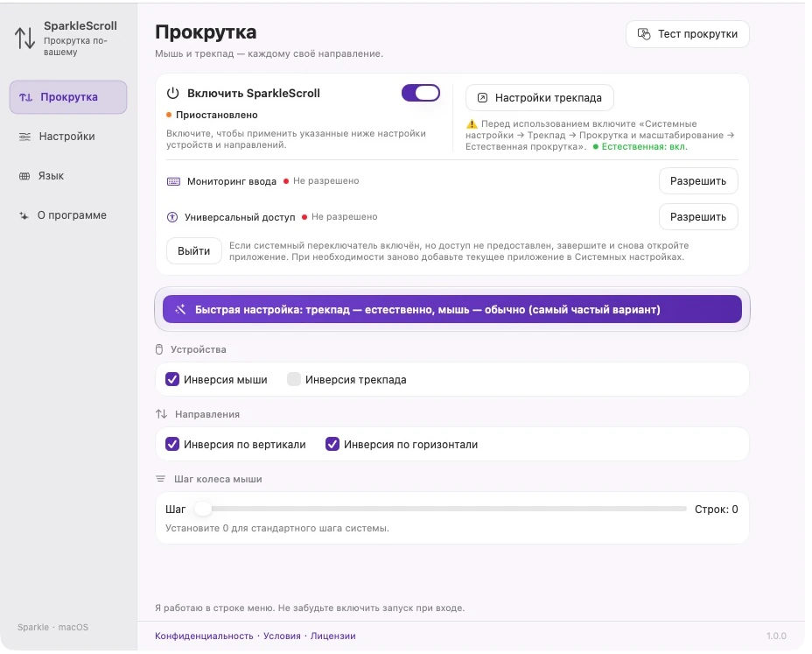
Task: Go to О программе section
Action: pos(68,215)
